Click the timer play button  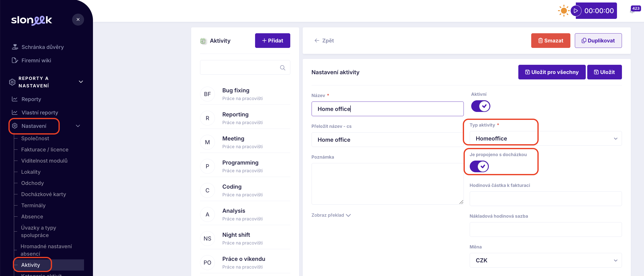pyautogui.click(x=576, y=11)
